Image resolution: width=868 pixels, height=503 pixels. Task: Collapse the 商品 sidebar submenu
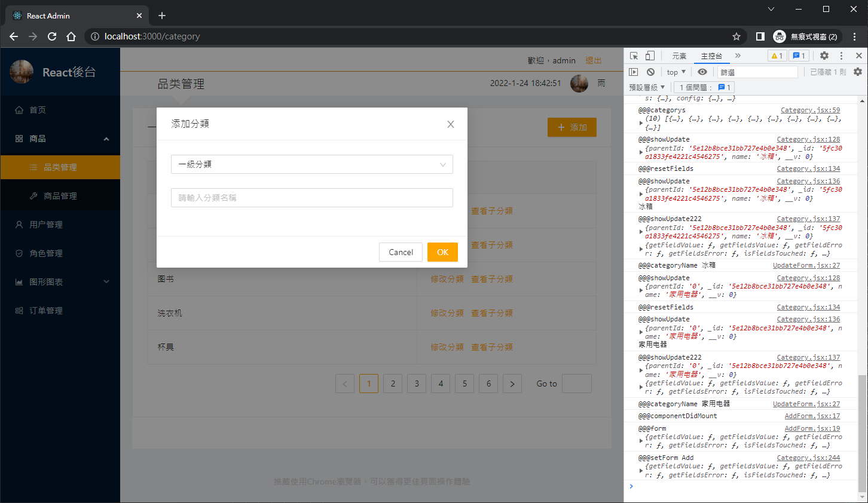[60, 139]
